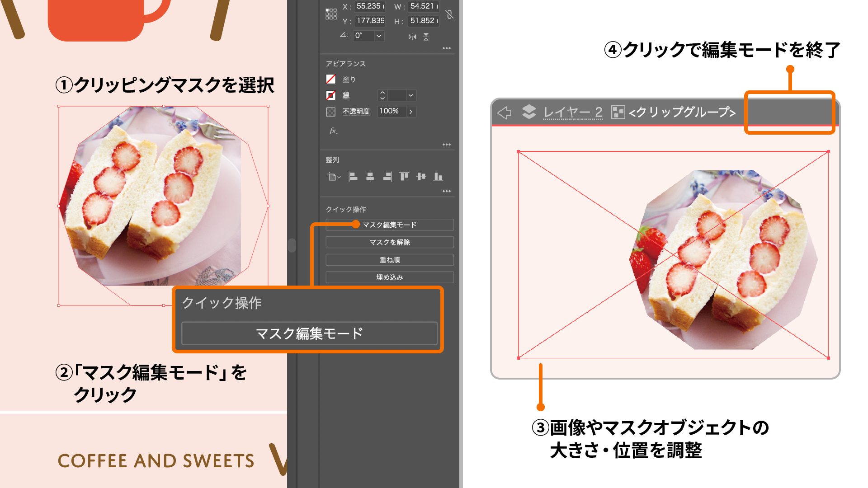Click the flip vertical icon
Viewport: 868px width, 488px height.
(x=426, y=37)
